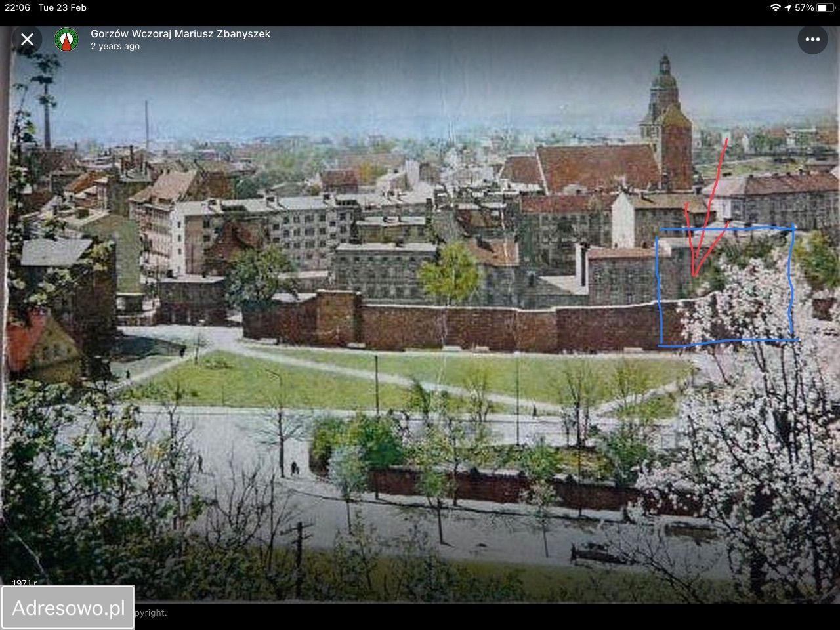This screenshot has height=630, width=840.
Task: Click the long brick wall in photo
Action: click(459, 326)
